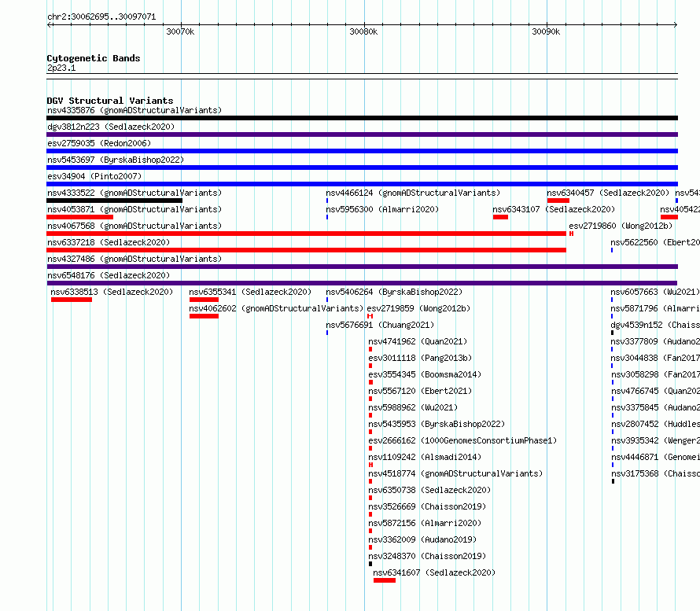Click the red bar under nsv6355341
The width and height of the screenshot is (700, 611).
(x=204, y=300)
